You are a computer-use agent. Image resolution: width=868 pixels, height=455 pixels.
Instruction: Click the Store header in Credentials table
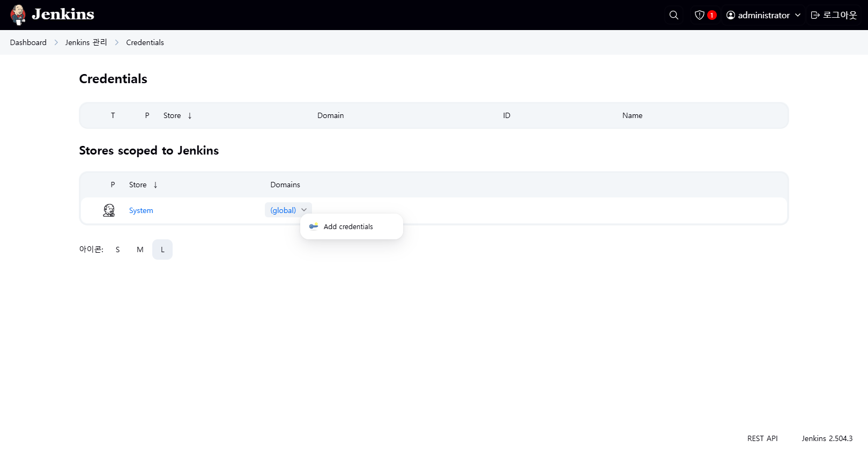(x=172, y=115)
